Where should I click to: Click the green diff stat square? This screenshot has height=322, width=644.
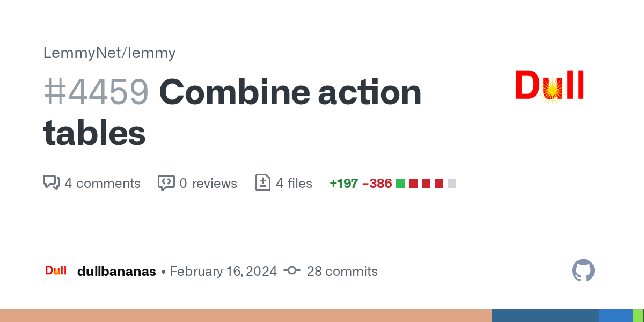click(x=400, y=184)
